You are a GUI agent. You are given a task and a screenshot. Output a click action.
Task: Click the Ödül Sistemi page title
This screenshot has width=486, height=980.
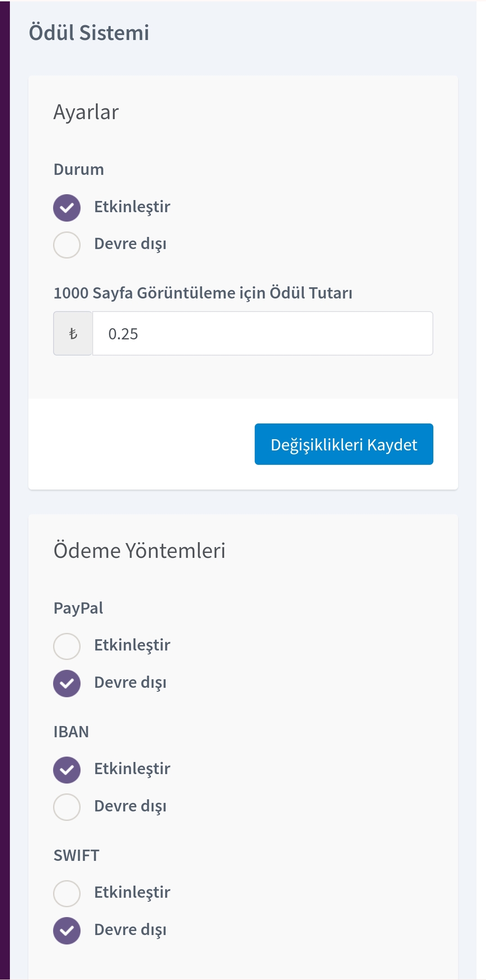pos(89,33)
